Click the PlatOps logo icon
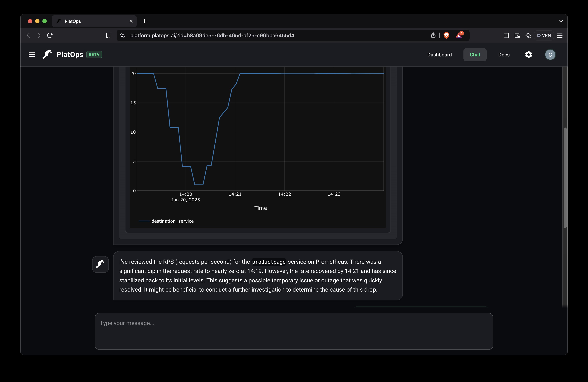 (47, 55)
